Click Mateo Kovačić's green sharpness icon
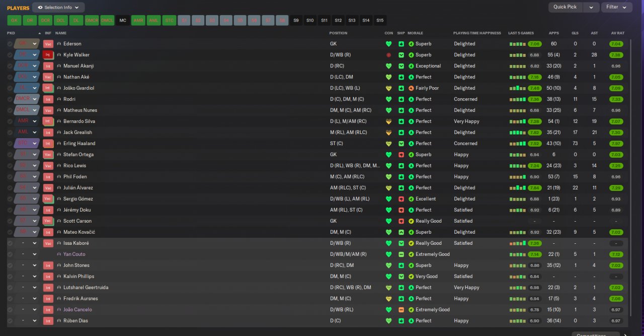This screenshot has width=644, height=336. coord(401,232)
